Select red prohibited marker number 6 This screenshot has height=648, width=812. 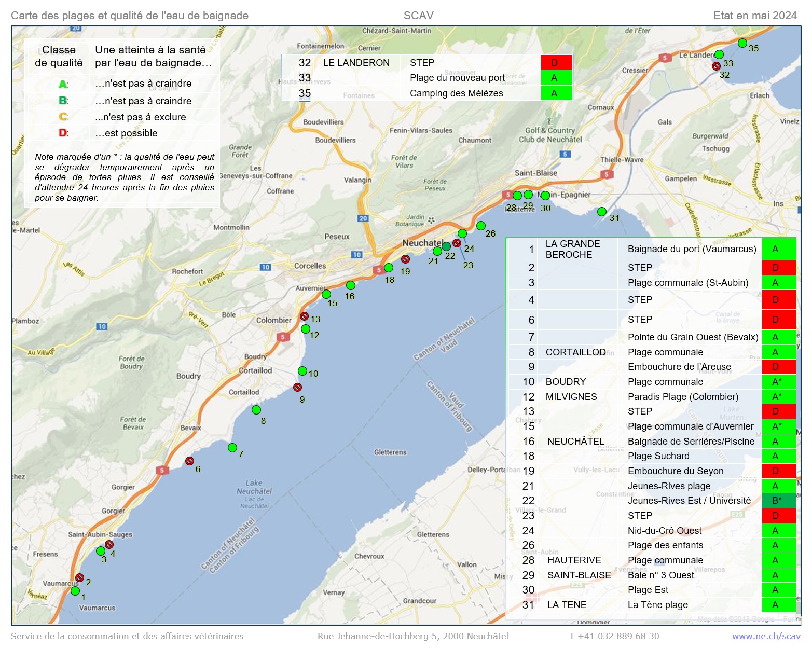[189, 461]
